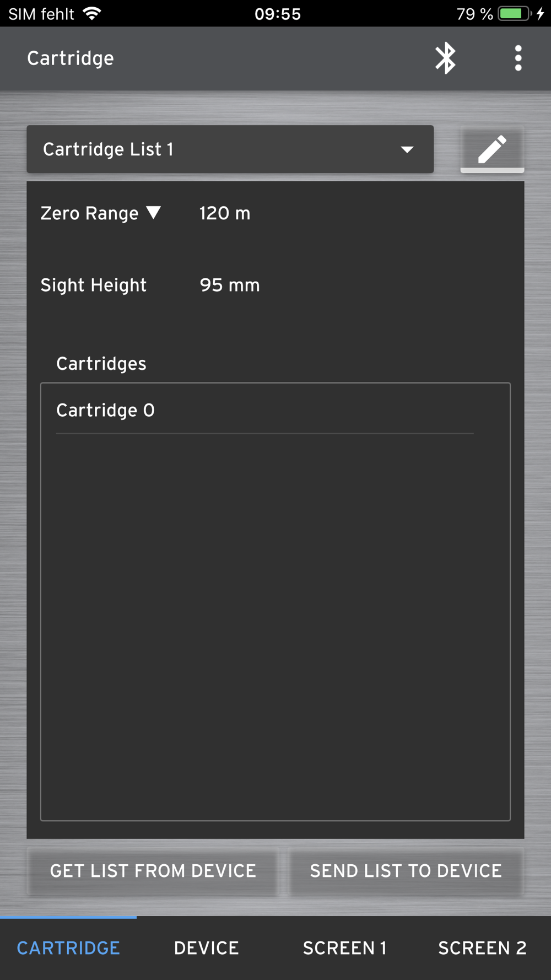Click Get List From Device button

click(153, 871)
